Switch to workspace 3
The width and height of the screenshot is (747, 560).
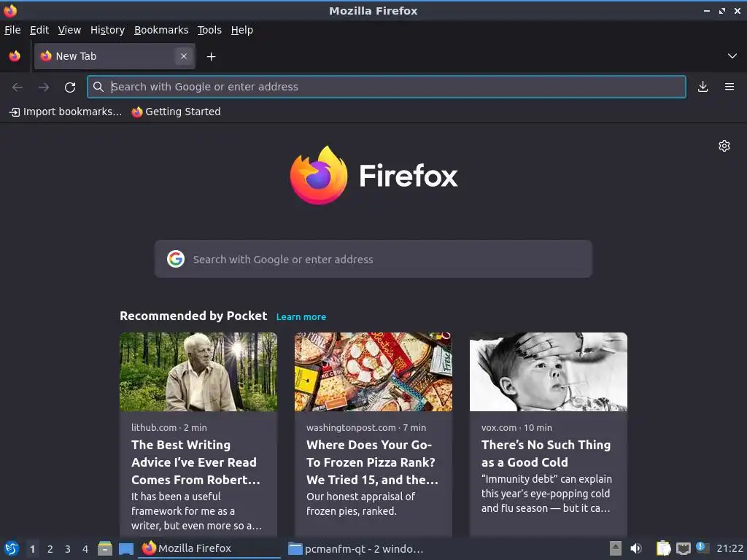point(68,549)
